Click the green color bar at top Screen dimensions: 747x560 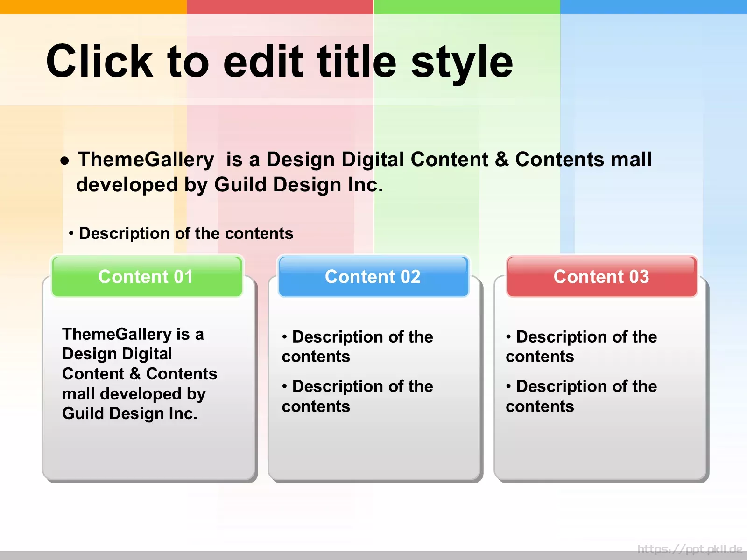(467, 7)
